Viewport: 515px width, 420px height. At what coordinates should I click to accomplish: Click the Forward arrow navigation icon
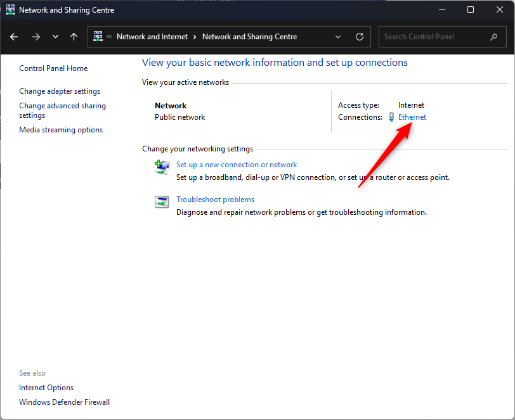click(x=36, y=37)
